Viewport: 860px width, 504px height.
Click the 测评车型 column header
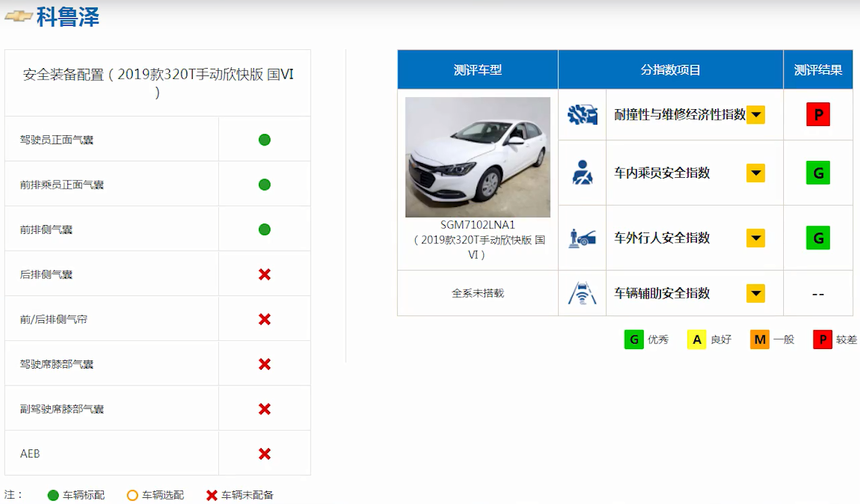tap(477, 70)
